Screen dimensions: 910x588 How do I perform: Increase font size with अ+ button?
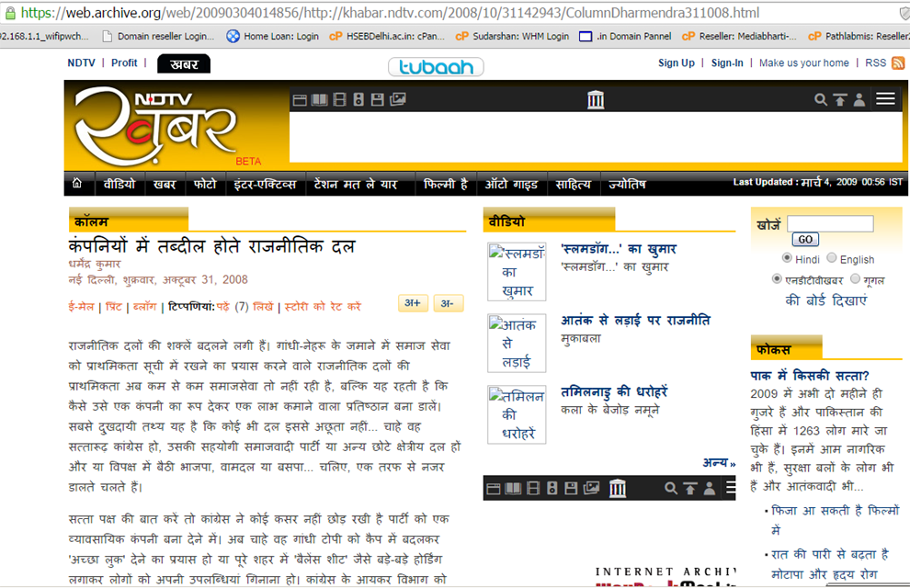tap(413, 304)
